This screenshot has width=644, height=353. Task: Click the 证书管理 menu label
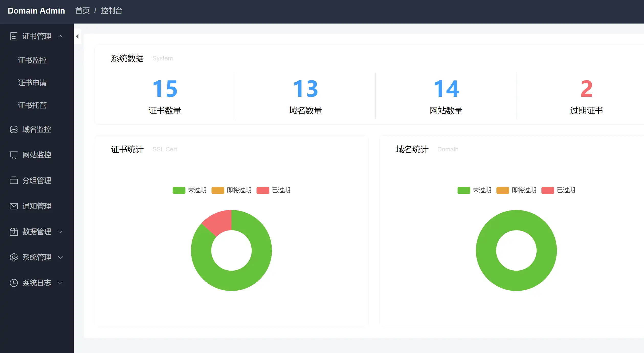37,36
